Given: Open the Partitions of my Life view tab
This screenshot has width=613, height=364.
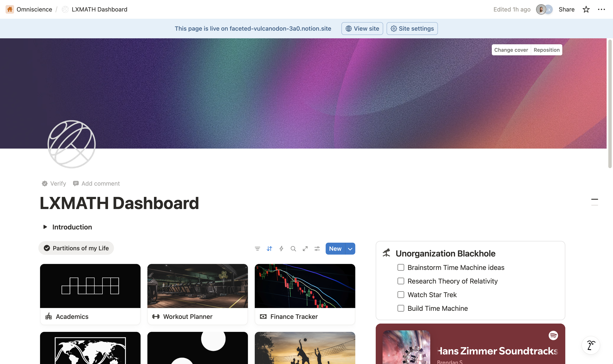Looking at the screenshot, I should [x=76, y=248].
